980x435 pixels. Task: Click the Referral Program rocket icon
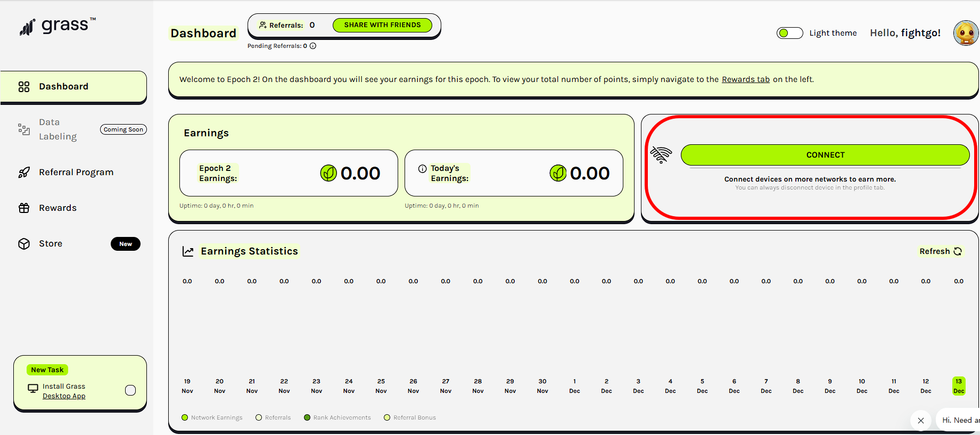pos(24,173)
